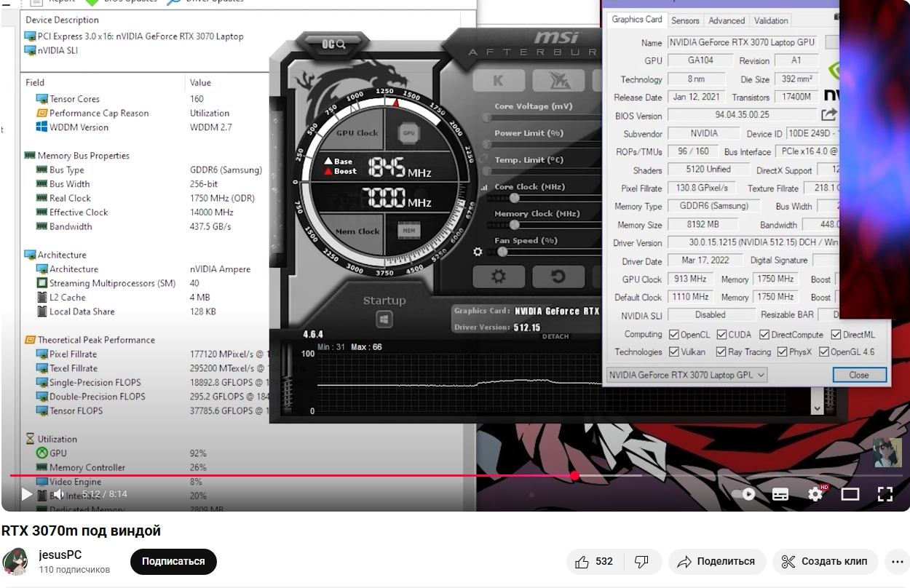The image size is (910, 588).
Task: Open the Validation tab in GPU-Z
Action: (x=771, y=20)
